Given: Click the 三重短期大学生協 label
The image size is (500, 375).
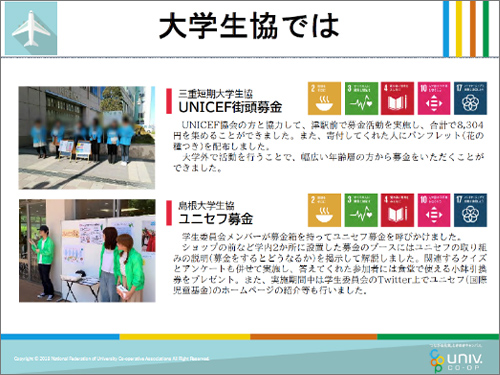Looking at the screenshot, I should coord(216,94).
